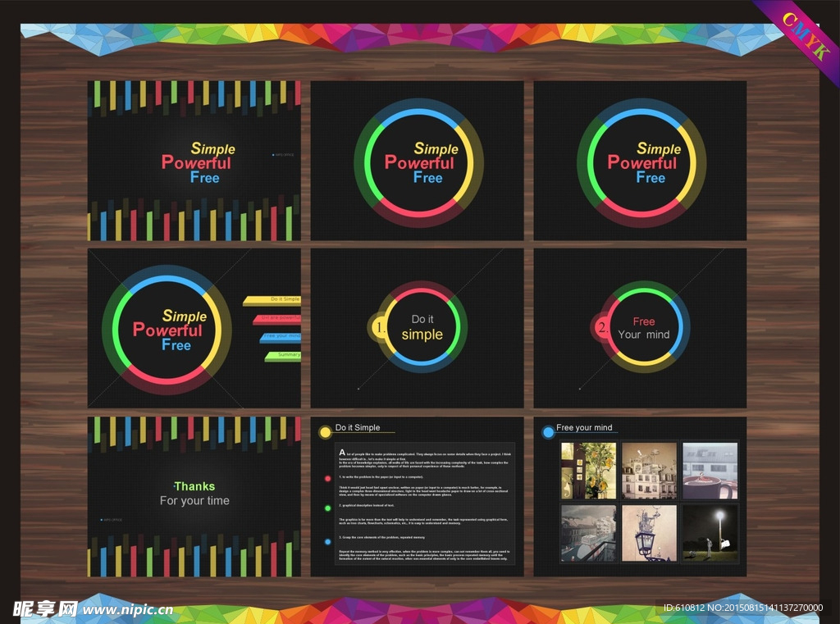Select the 'Free Your mind' ring slide numbered 2
840x624 pixels.
[640, 328]
